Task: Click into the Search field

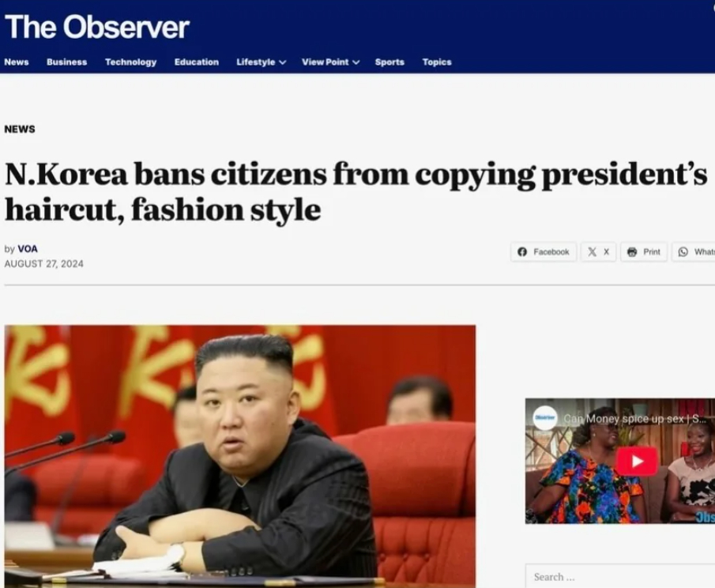Action: click(x=620, y=577)
